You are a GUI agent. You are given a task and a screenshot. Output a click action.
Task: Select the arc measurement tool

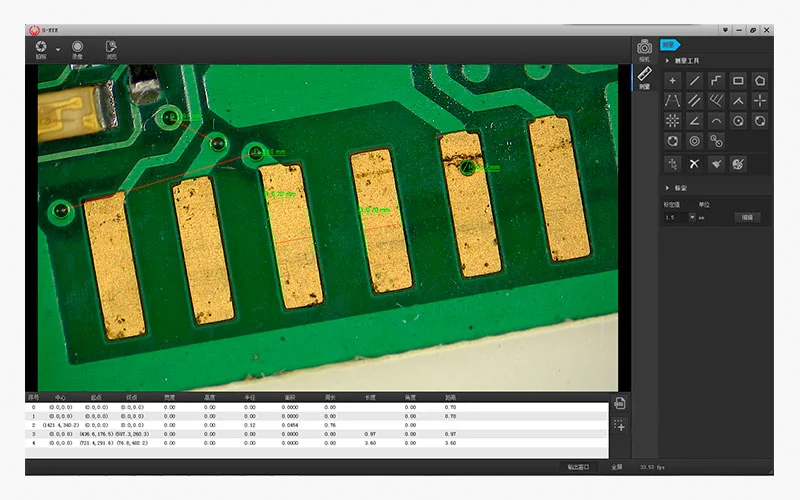pos(716,121)
